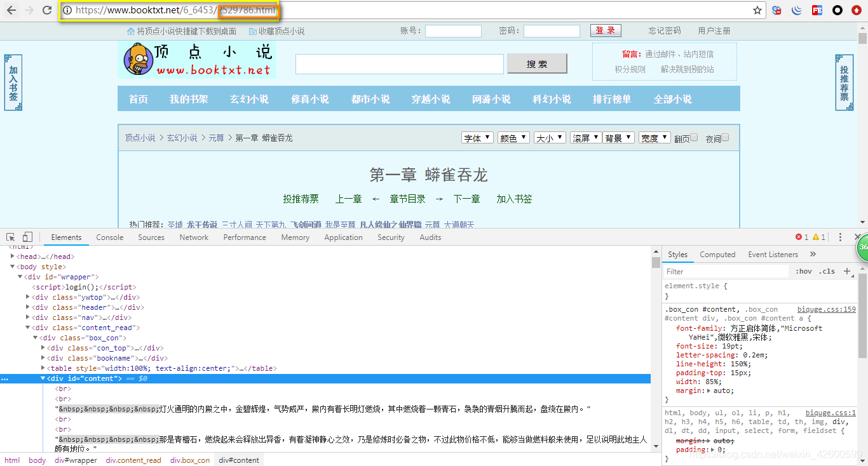868x466 pixels.
Task: Switch to the Console tab
Action: 110,237
